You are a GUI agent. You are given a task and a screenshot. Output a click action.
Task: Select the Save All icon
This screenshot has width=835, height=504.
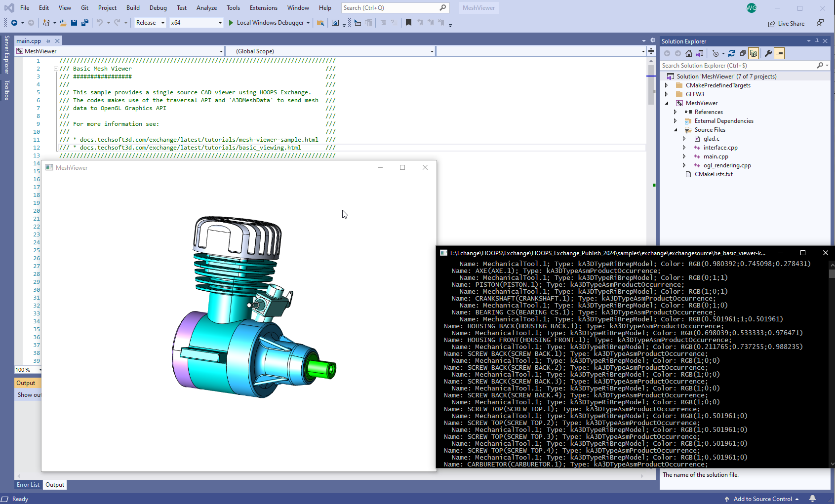coord(85,23)
